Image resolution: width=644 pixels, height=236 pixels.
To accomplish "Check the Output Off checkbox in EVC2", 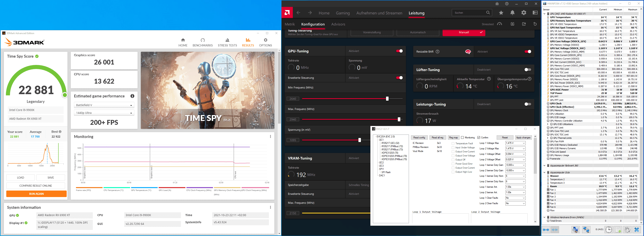I will [x=453, y=160].
